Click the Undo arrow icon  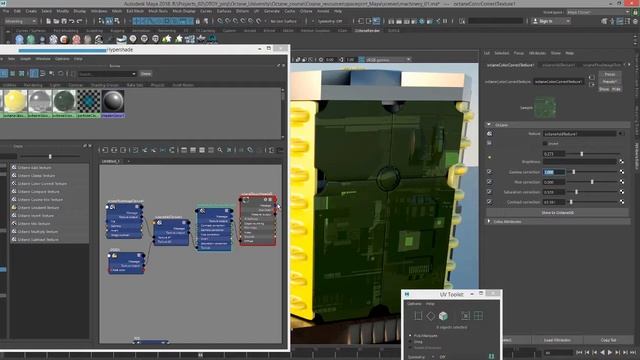coord(71,21)
